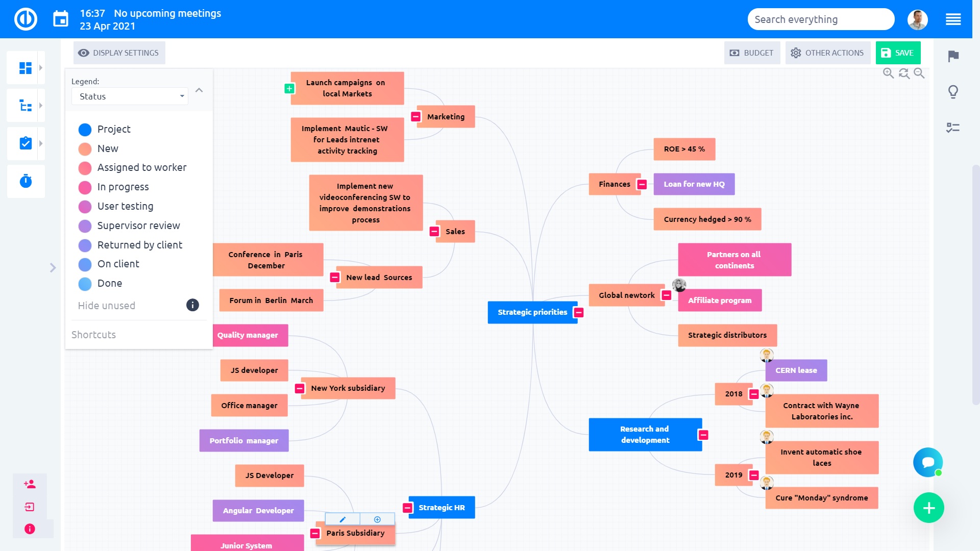Expand the mind map sidebar arrow
Screen dimensions: 980x551
coord(53,267)
